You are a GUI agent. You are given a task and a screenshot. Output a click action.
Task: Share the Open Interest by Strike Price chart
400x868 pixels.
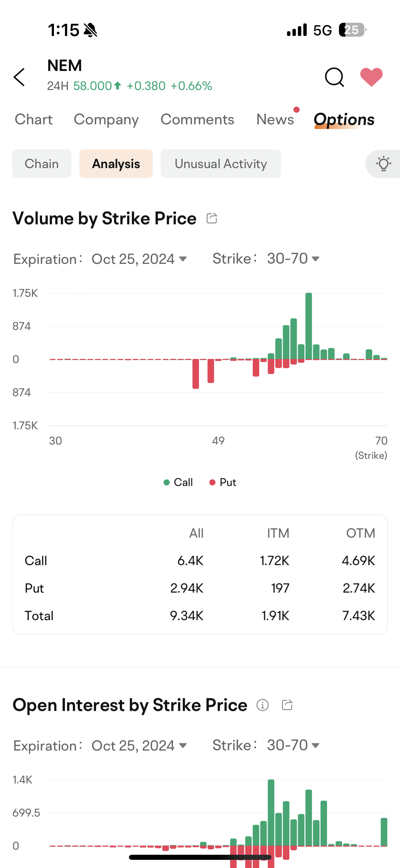click(x=287, y=705)
